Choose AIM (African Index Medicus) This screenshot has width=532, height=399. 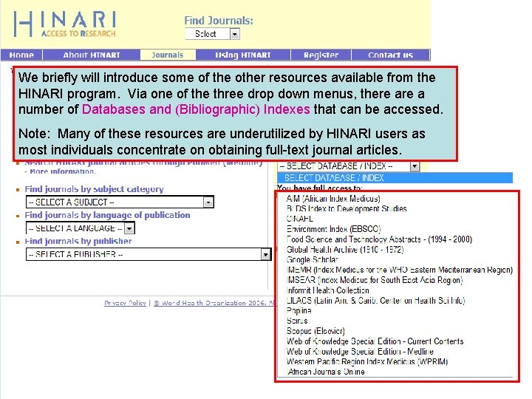[332, 199]
